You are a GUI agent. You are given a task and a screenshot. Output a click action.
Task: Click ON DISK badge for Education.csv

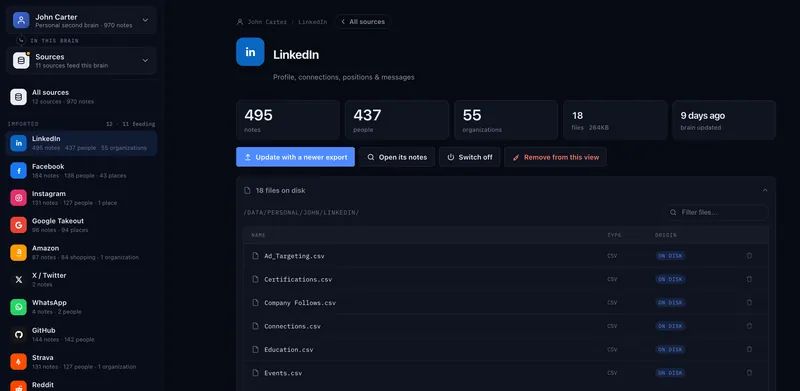670,350
